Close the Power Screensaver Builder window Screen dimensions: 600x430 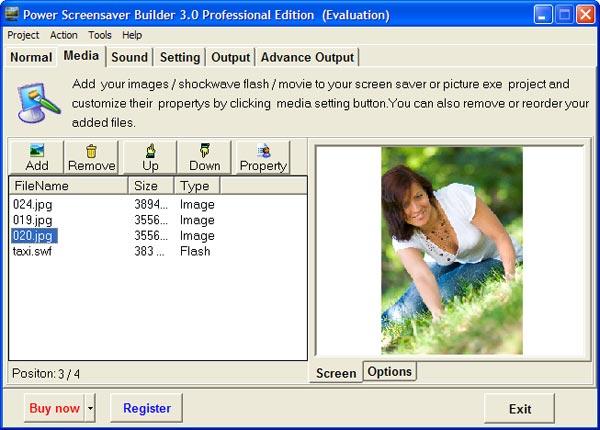[x=585, y=15]
